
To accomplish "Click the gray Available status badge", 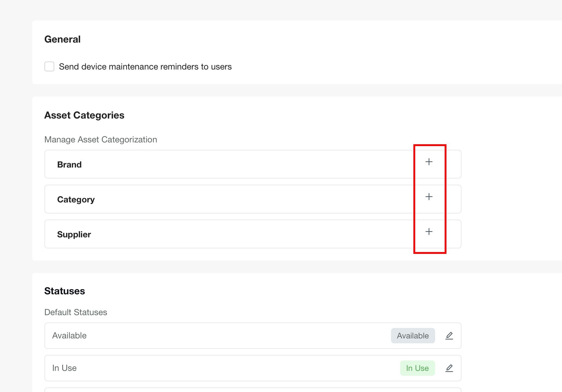I will (412, 336).
